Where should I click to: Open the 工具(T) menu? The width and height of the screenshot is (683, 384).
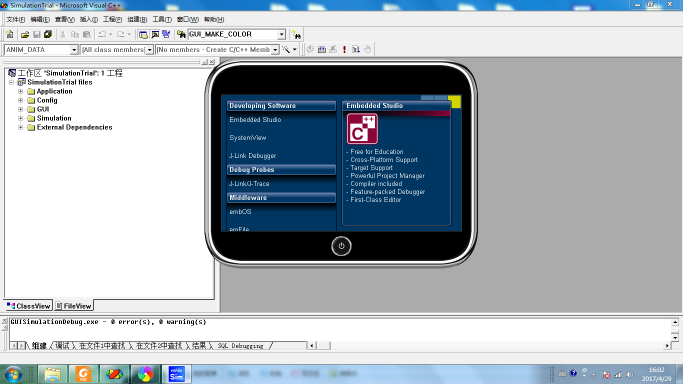click(162, 19)
